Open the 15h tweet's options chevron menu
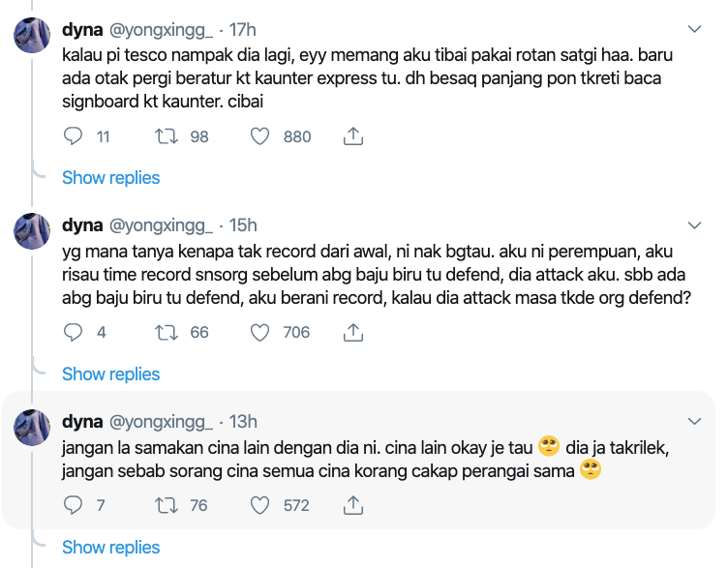Viewport: 728px width, 568px height. coord(694,225)
